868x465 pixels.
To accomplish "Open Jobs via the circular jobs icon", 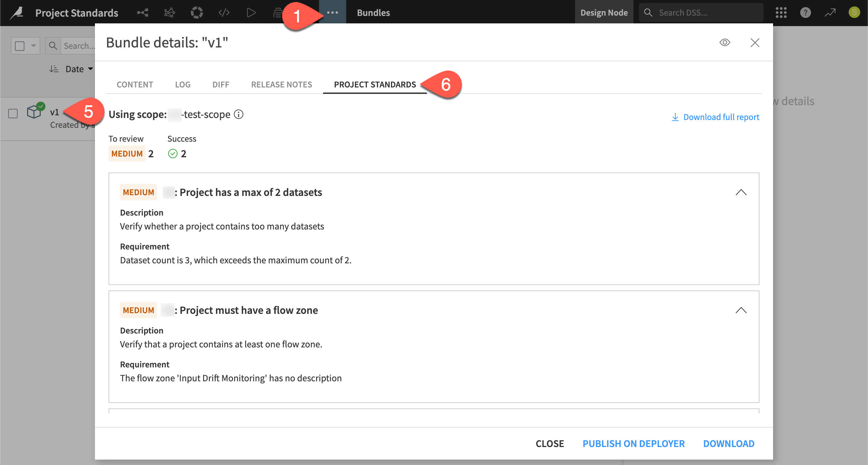I will pyautogui.click(x=197, y=13).
